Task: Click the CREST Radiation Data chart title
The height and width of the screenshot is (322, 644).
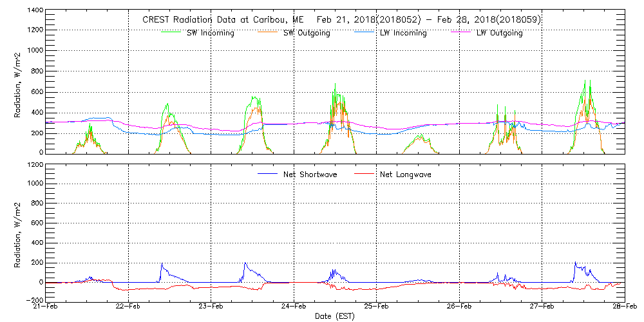Action: point(341,20)
